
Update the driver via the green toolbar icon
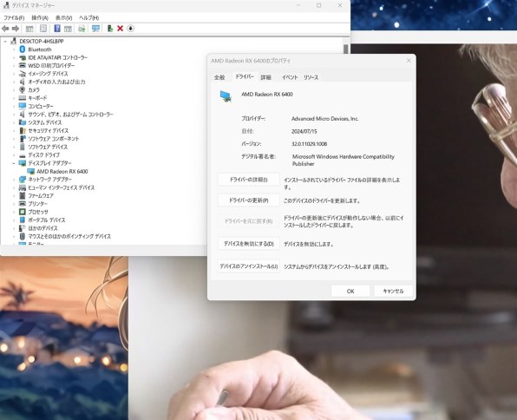pyautogui.click(x=110, y=29)
